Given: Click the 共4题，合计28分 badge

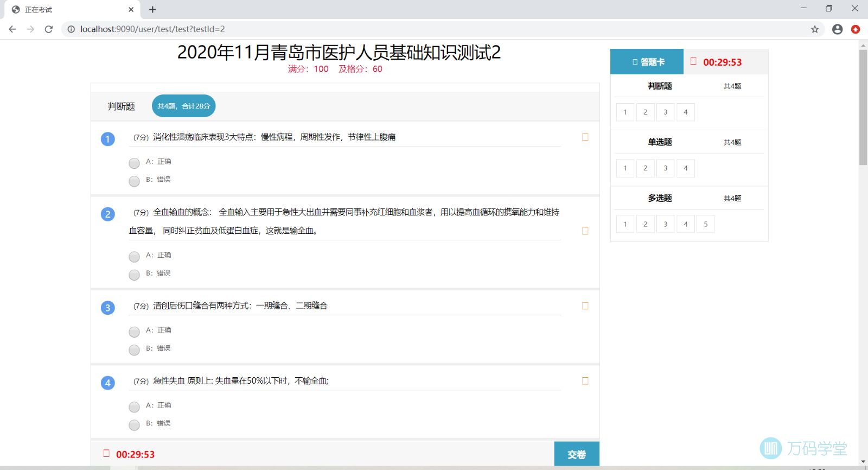Looking at the screenshot, I should [183, 106].
